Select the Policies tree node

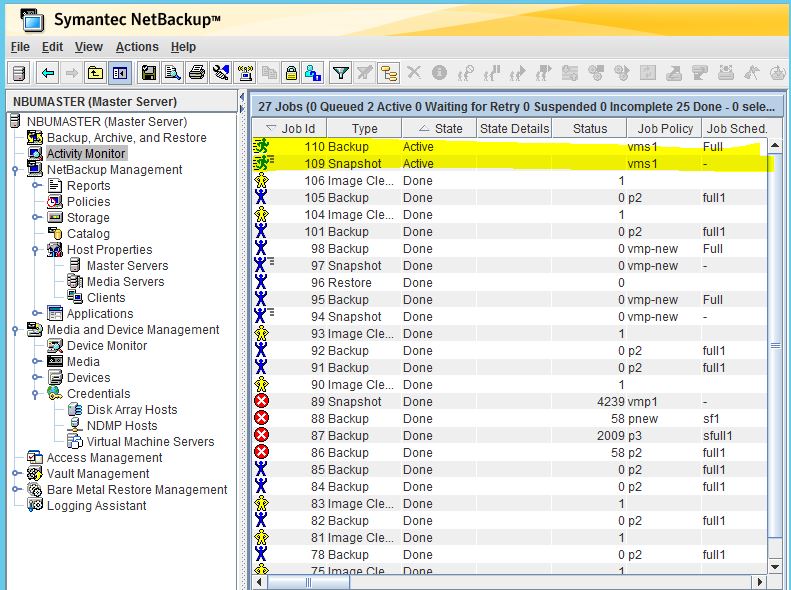point(88,202)
